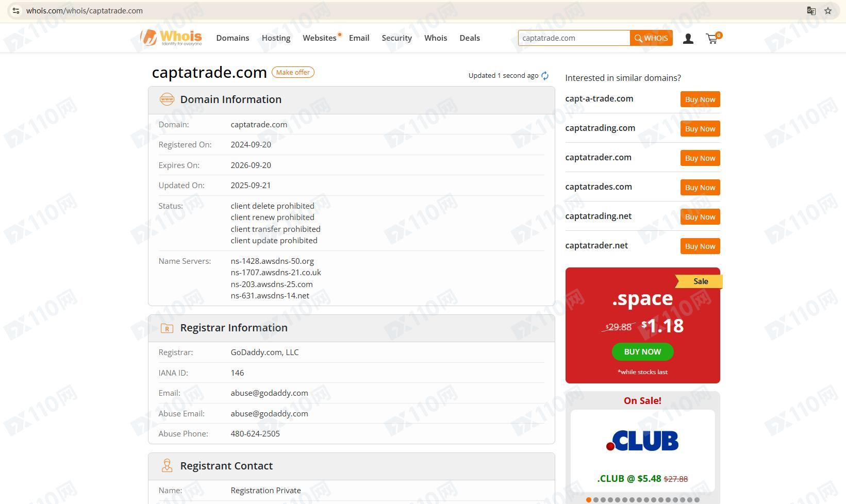This screenshot has width=846, height=504.
Task: Click the refresh whois data icon
Action: pos(545,76)
